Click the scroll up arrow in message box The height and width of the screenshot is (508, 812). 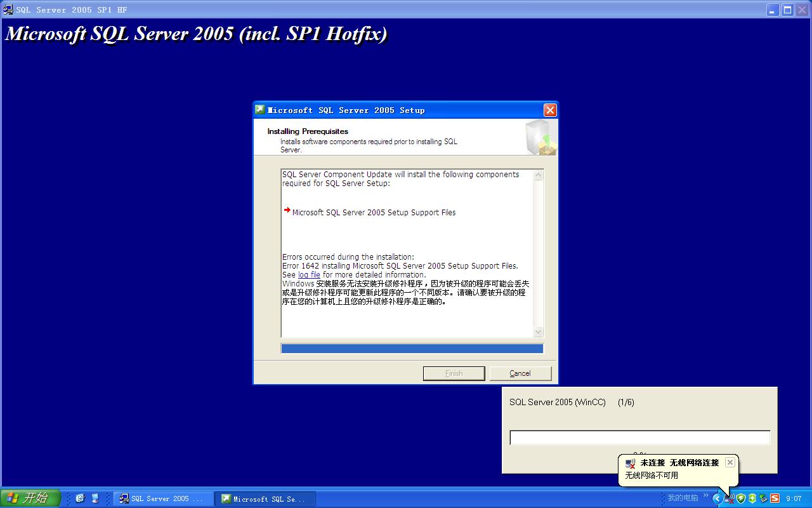pos(539,175)
